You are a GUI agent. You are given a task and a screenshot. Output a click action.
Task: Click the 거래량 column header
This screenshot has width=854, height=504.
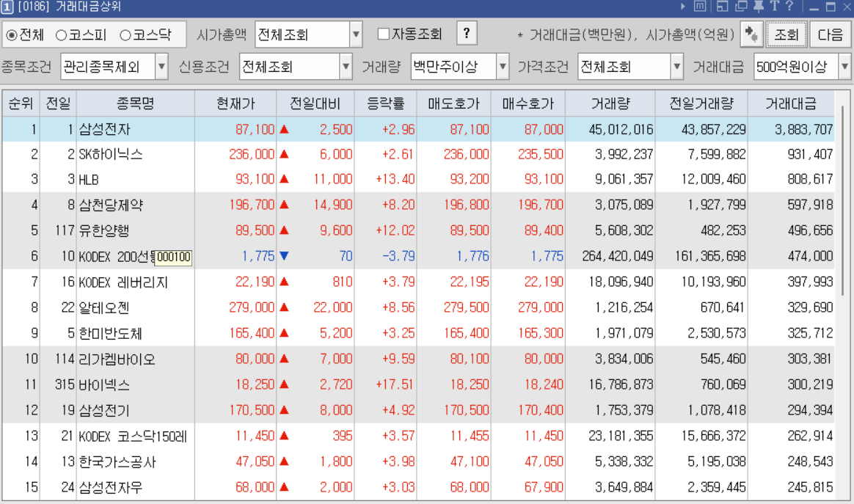tap(610, 103)
